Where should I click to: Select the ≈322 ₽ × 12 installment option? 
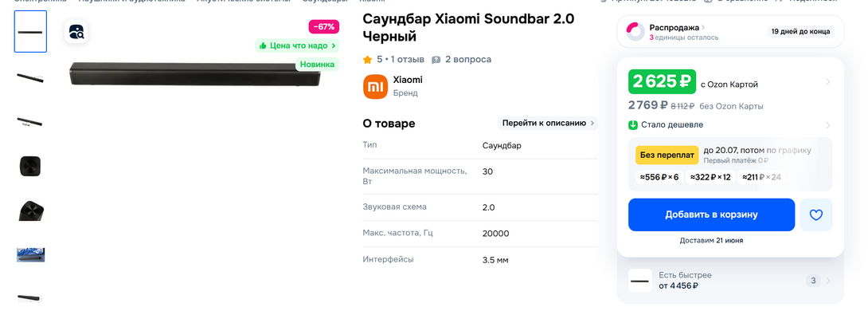710,177
